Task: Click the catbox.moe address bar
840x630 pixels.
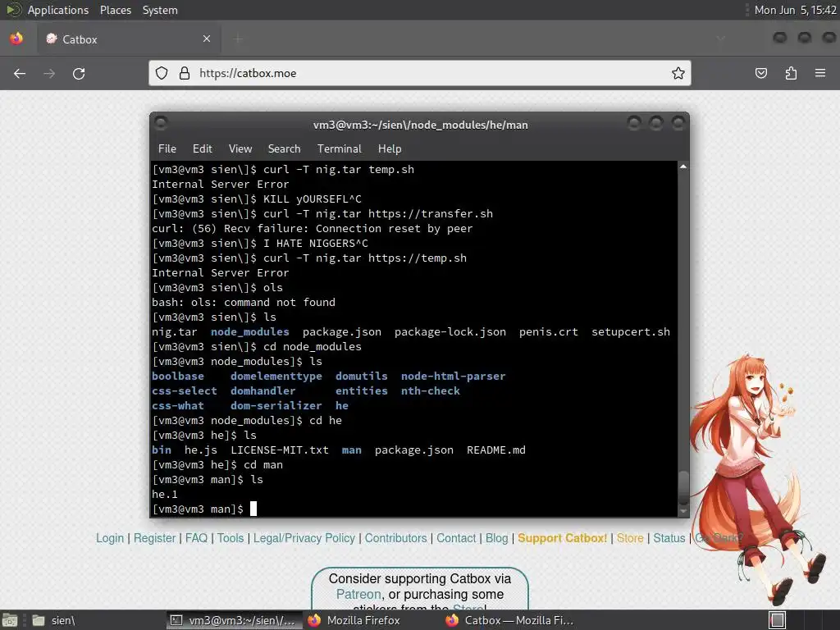Action: (419, 73)
